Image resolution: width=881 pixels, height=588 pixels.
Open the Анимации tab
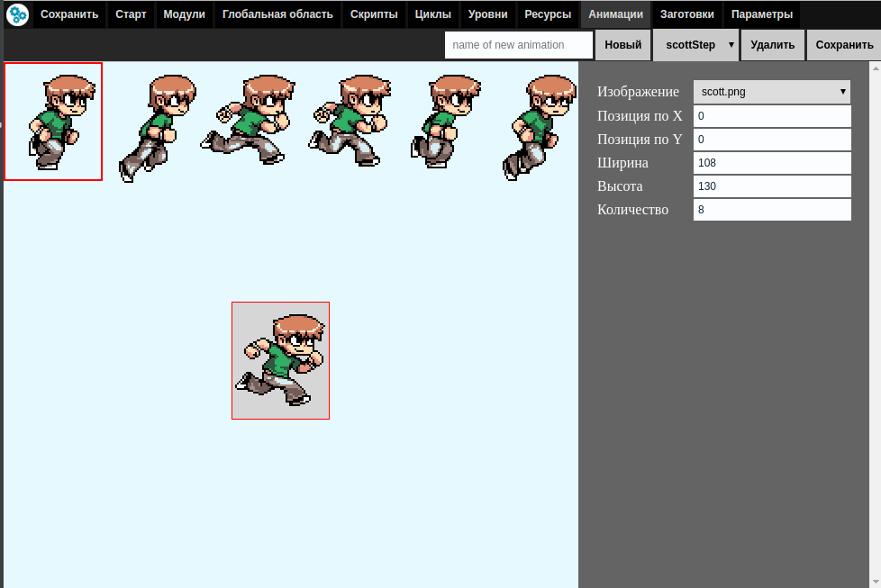point(615,14)
